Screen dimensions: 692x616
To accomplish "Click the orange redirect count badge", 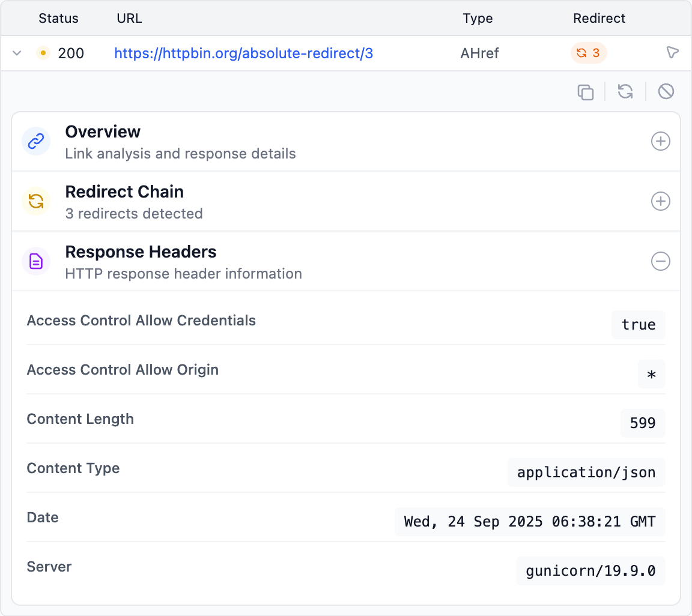I will tap(588, 53).
